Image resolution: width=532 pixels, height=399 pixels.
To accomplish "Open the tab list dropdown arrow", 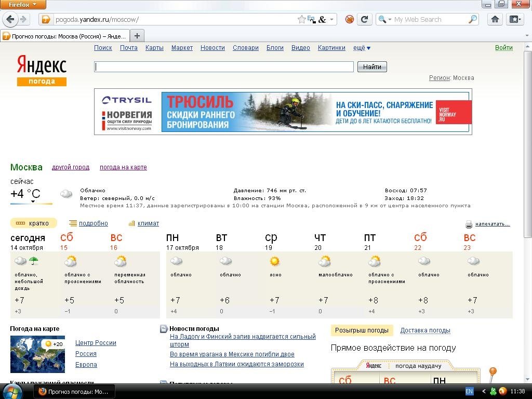I will click(527, 36).
